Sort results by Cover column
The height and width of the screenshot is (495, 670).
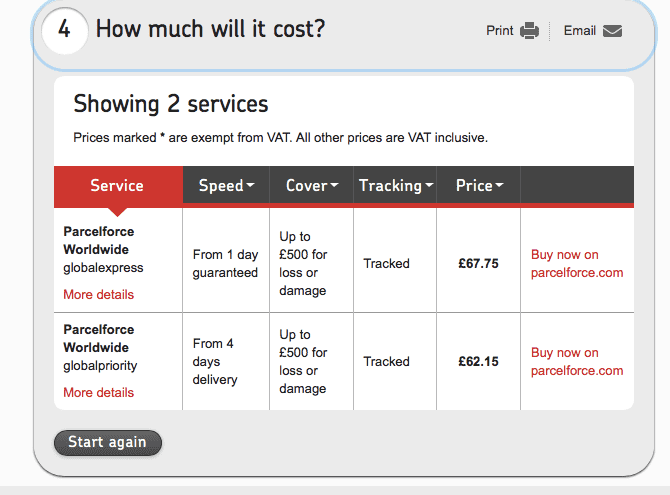312,185
